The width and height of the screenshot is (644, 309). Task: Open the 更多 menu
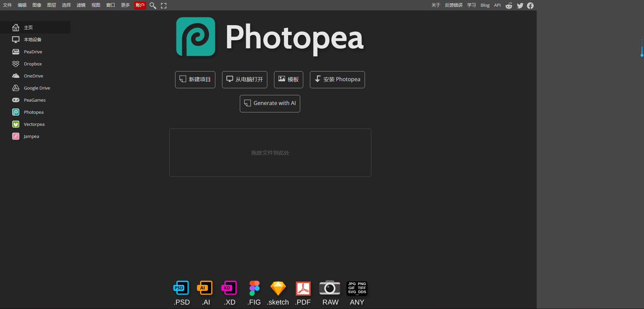pos(125,5)
